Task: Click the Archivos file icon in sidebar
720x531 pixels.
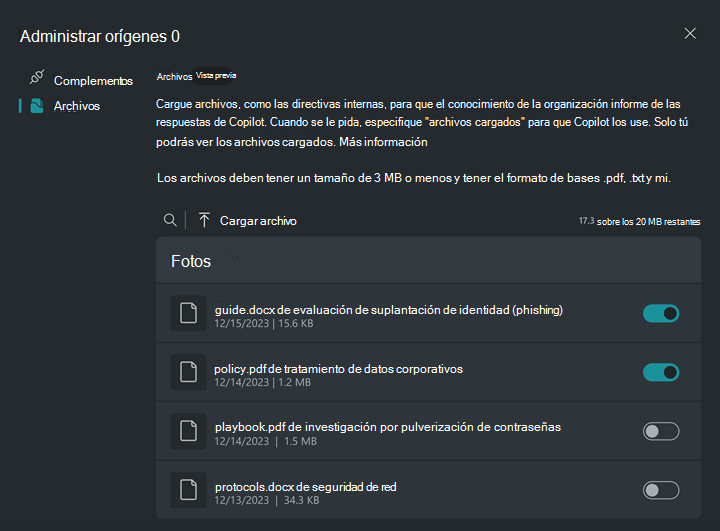Action: click(x=37, y=105)
